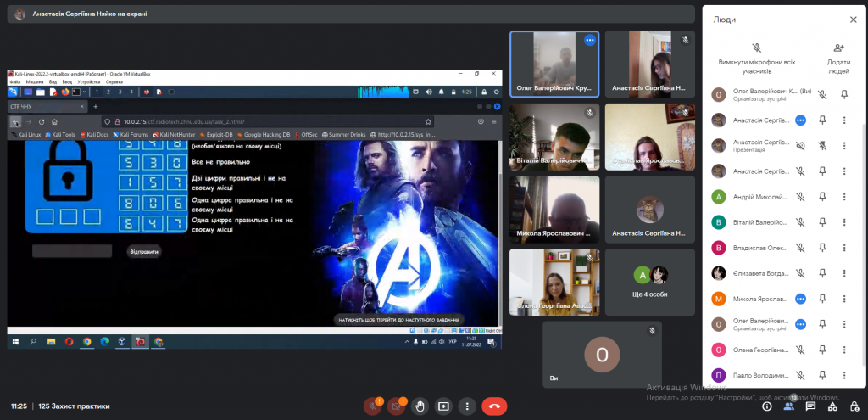Open the chat panel icon
This screenshot has width=868, height=420.
pos(810,406)
